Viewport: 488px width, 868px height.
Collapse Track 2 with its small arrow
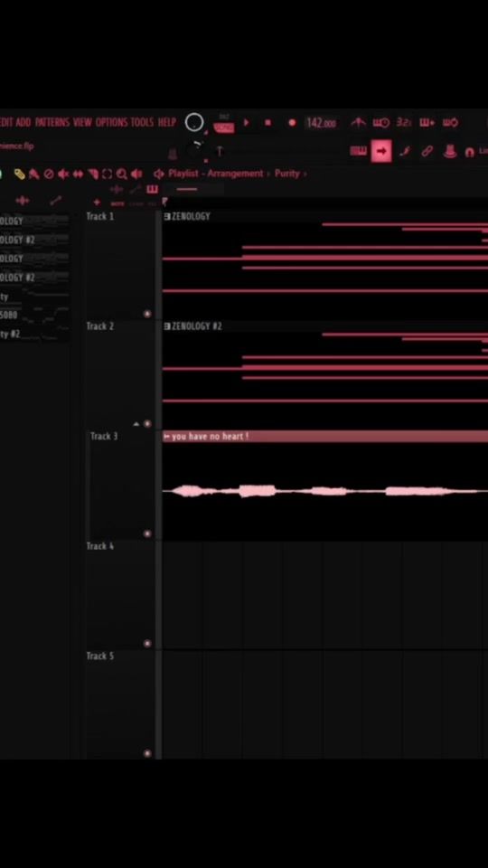[136, 424]
